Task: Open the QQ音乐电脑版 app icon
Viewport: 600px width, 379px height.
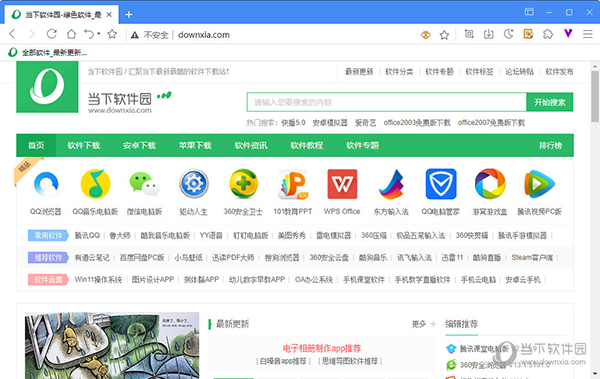Action: pyautogui.click(x=95, y=184)
